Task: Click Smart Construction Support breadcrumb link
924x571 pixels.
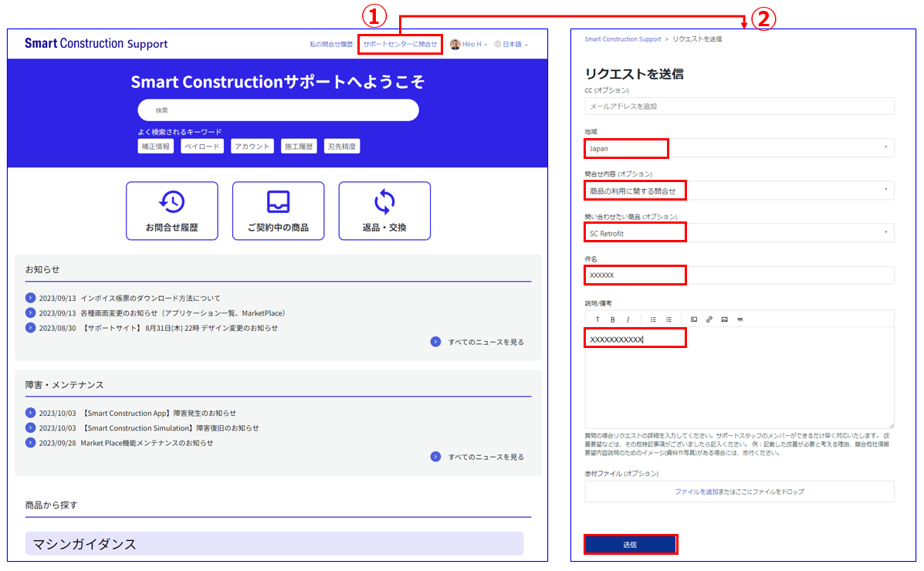Action: 622,39
